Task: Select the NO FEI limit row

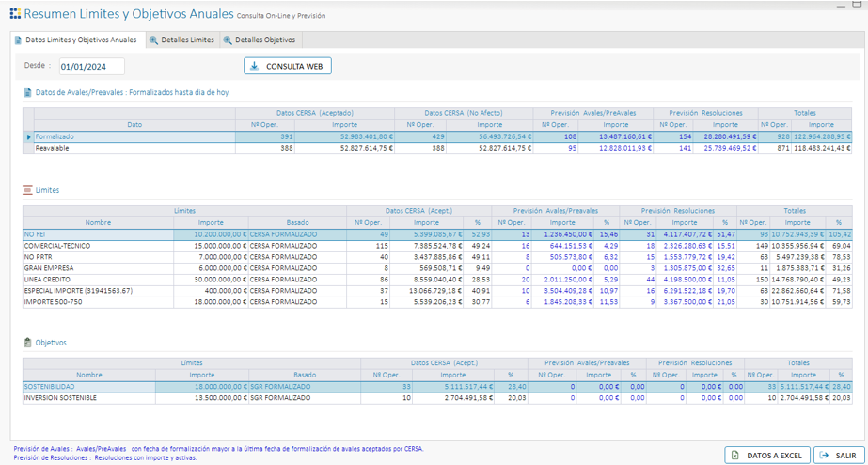Action: click(437, 234)
